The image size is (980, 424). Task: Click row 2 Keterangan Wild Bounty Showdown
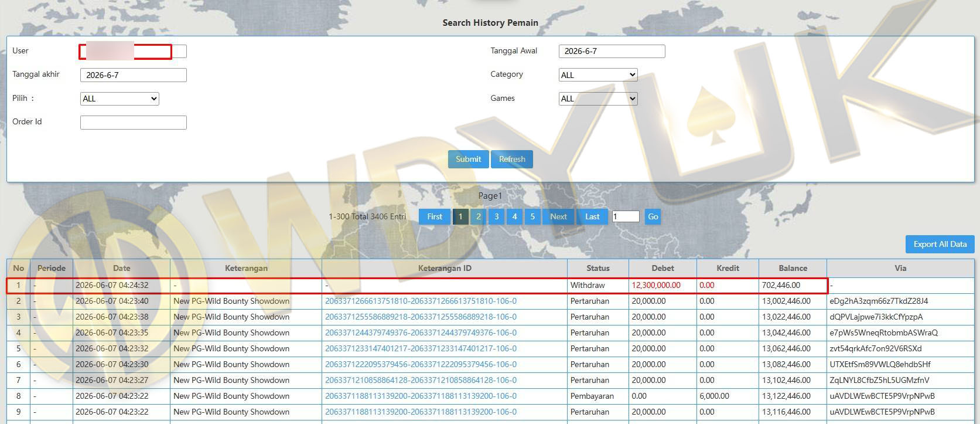coord(231,301)
